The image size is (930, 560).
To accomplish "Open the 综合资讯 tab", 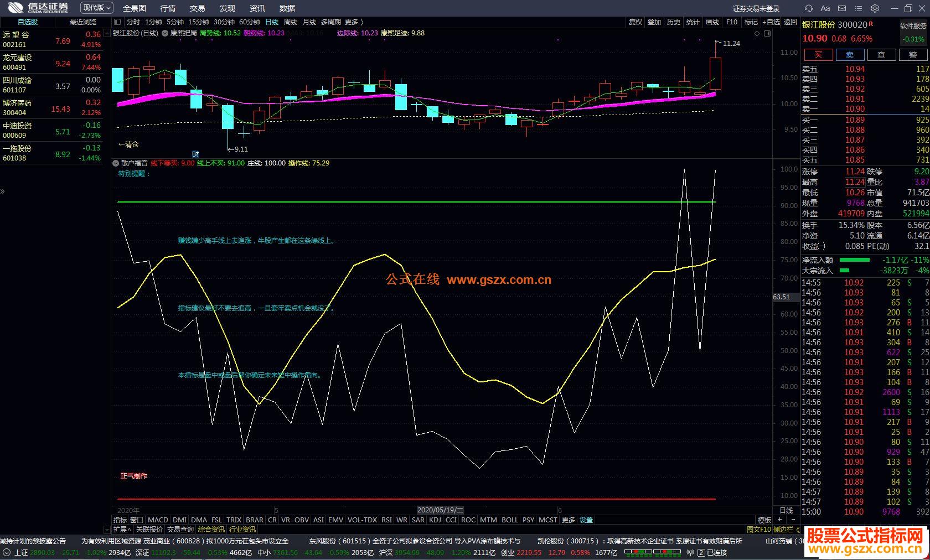I will pos(211,530).
